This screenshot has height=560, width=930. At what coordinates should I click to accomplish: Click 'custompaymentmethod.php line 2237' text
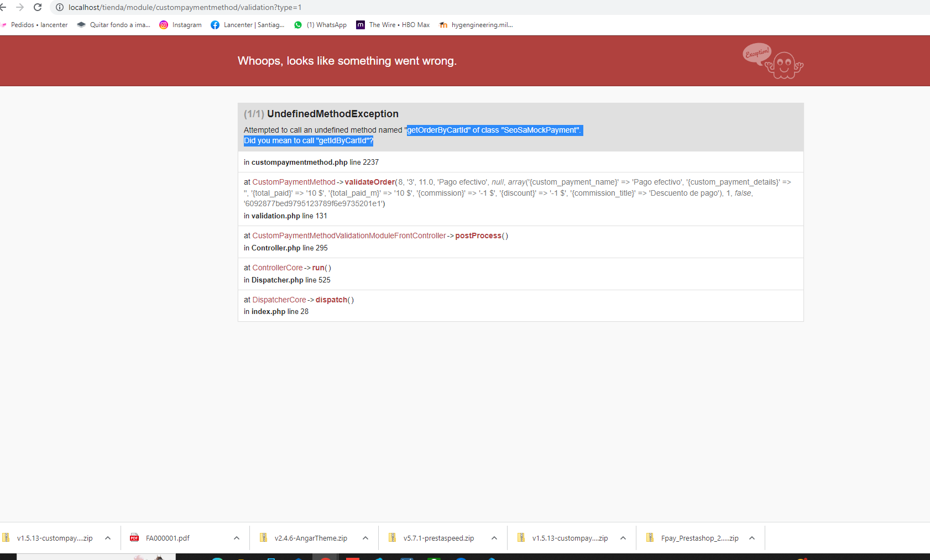click(x=315, y=163)
